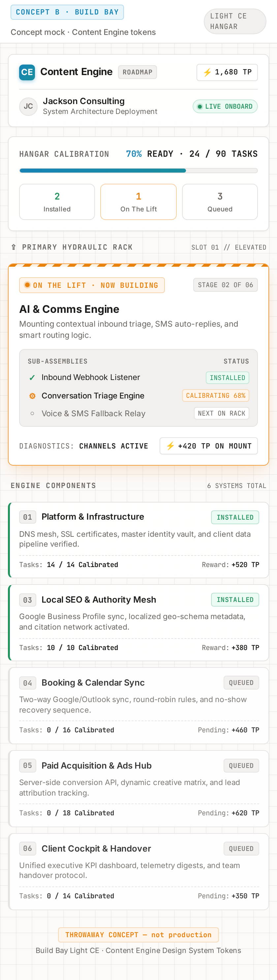Click the orange dot in On The Lift badge

point(27,285)
